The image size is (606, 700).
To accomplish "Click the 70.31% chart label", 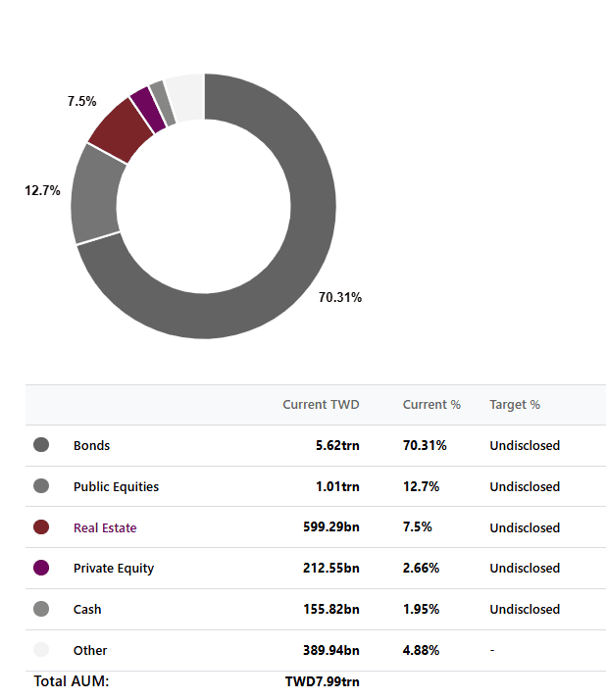I will 340,297.
